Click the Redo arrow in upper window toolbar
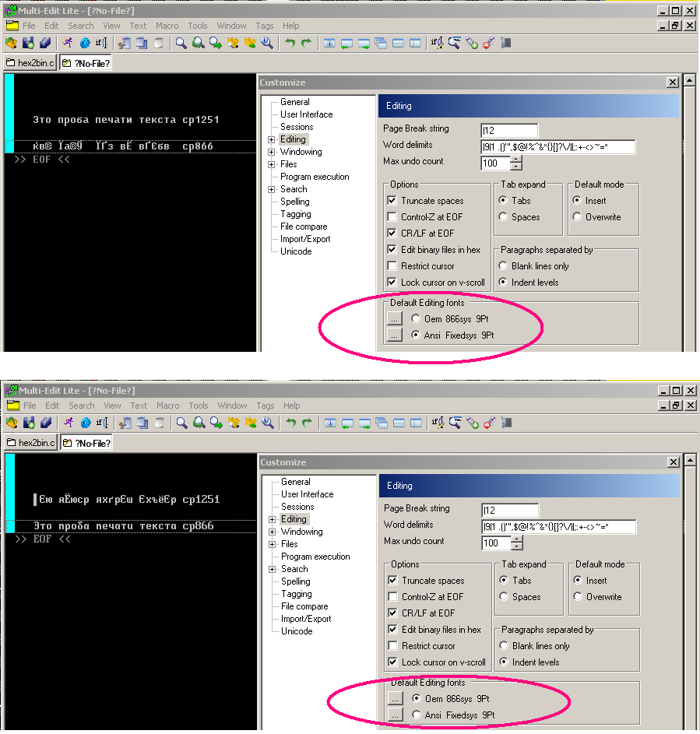The width and height of the screenshot is (700, 734). point(307,44)
